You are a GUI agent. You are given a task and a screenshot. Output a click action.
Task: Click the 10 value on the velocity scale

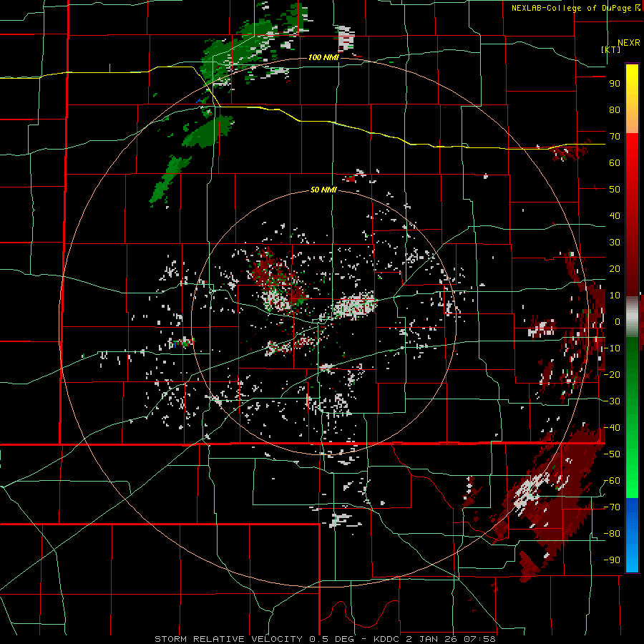pyautogui.click(x=615, y=296)
